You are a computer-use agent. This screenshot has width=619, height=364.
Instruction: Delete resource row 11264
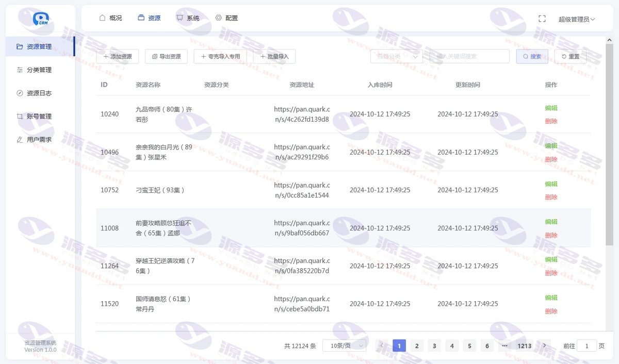[551, 273]
